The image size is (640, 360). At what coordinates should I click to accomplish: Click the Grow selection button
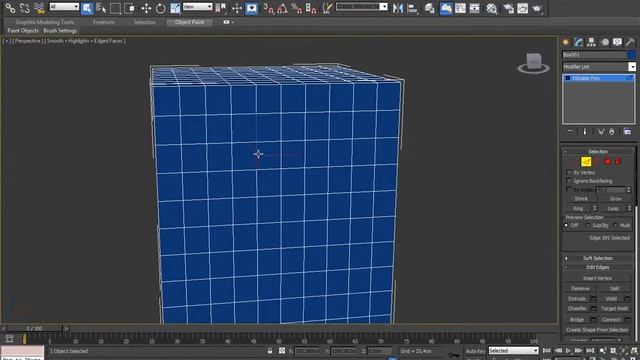(616, 199)
